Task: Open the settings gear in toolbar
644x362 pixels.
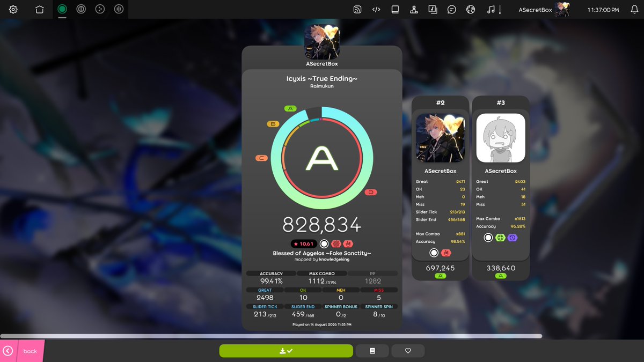Action: click(x=13, y=10)
